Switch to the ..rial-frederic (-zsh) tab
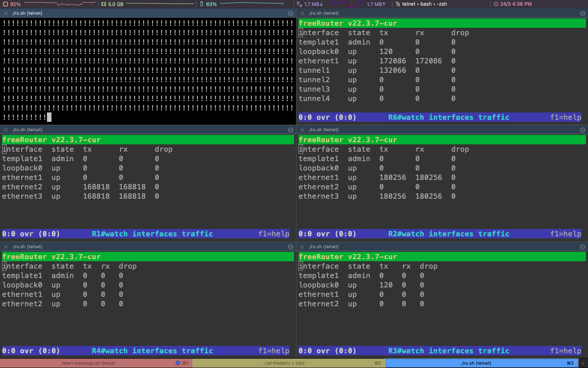This screenshot has width=588, height=368. [x=283, y=363]
